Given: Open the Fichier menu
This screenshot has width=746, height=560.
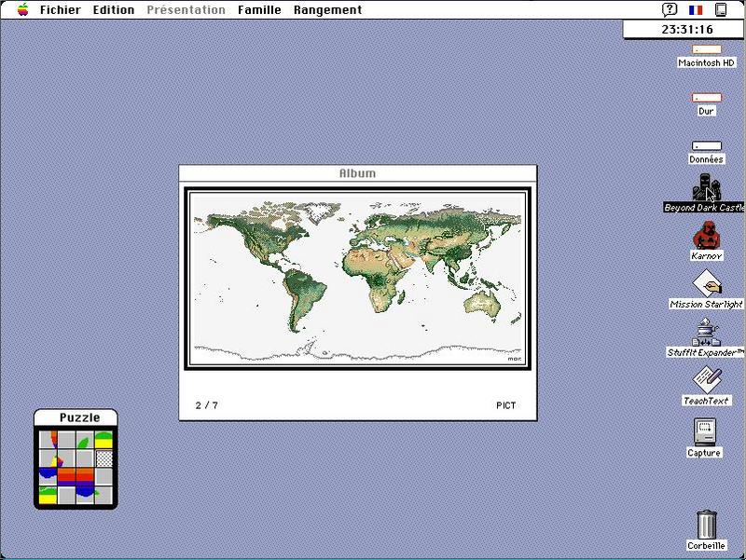Looking at the screenshot, I should coord(61,9).
